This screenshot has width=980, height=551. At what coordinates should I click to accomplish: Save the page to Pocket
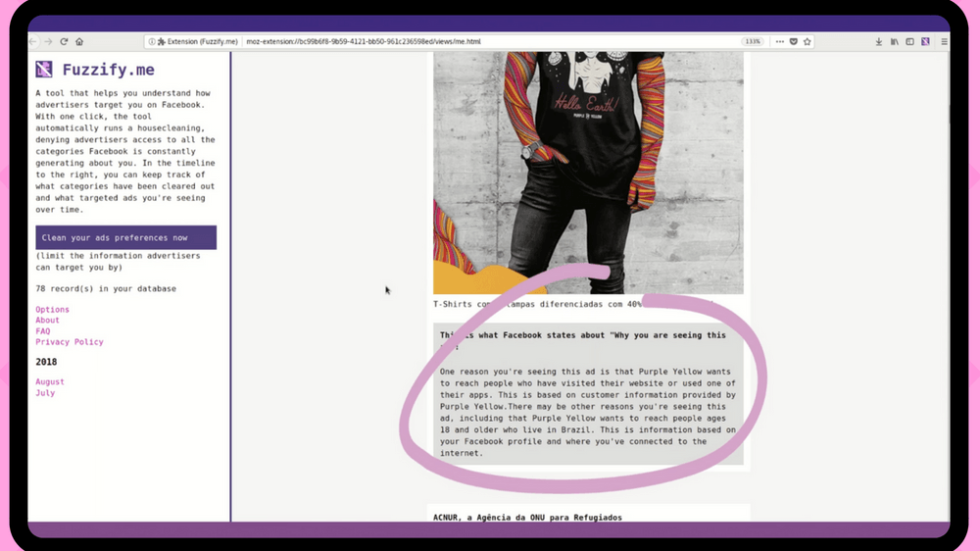793,42
